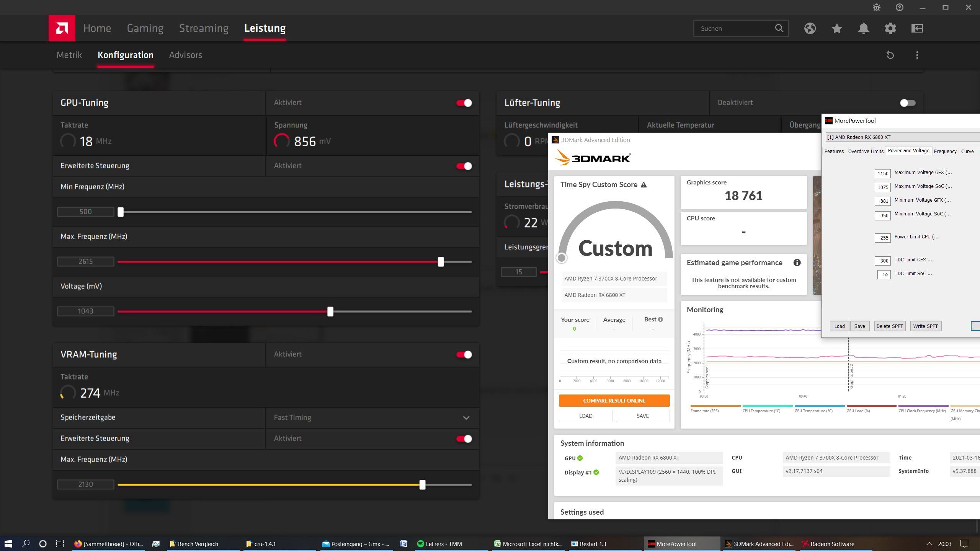Viewport: 980px width, 551px height.
Task: Click the Write SPPT button
Action: point(925,326)
